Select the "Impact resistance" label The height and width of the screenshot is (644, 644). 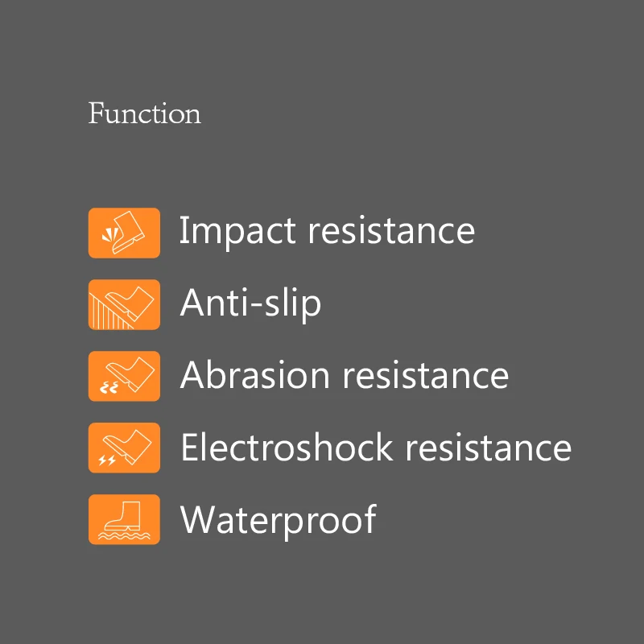tap(328, 231)
